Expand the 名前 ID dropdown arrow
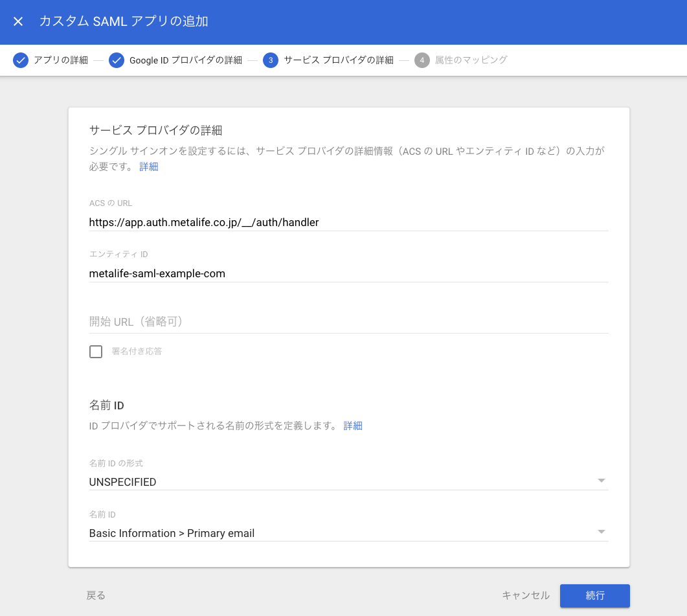The image size is (687, 616). pyautogui.click(x=601, y=532)
